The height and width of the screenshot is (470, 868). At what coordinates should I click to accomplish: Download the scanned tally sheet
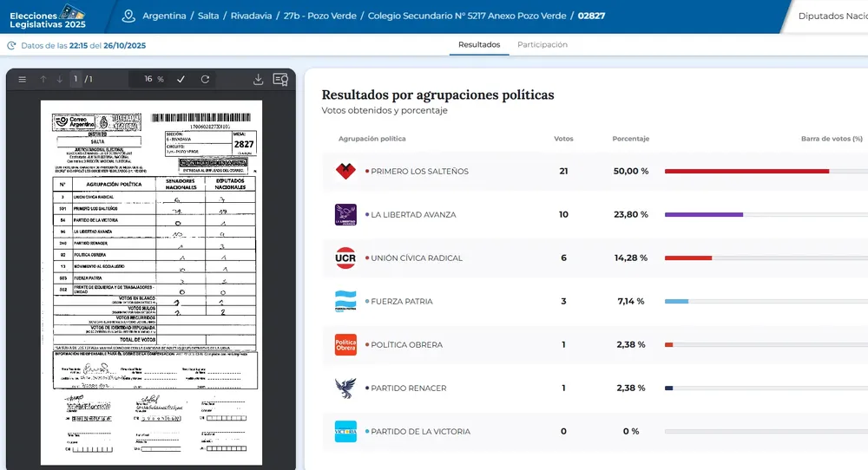tap(258, 79)
